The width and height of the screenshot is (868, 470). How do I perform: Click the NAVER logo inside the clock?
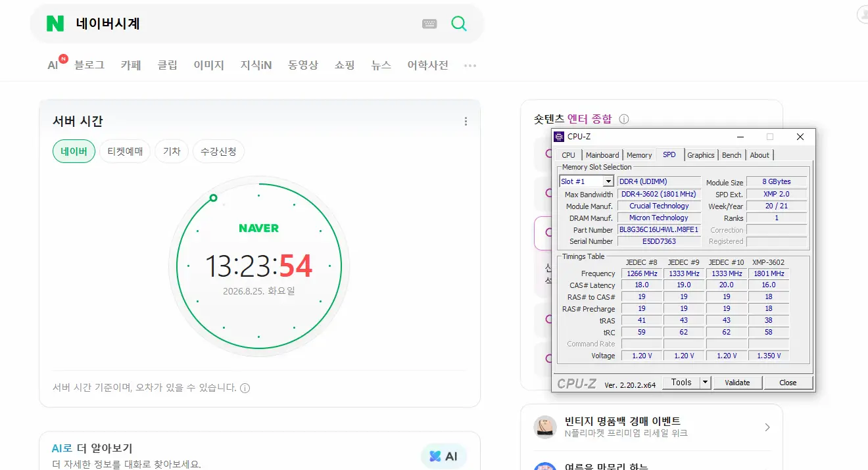258,228
